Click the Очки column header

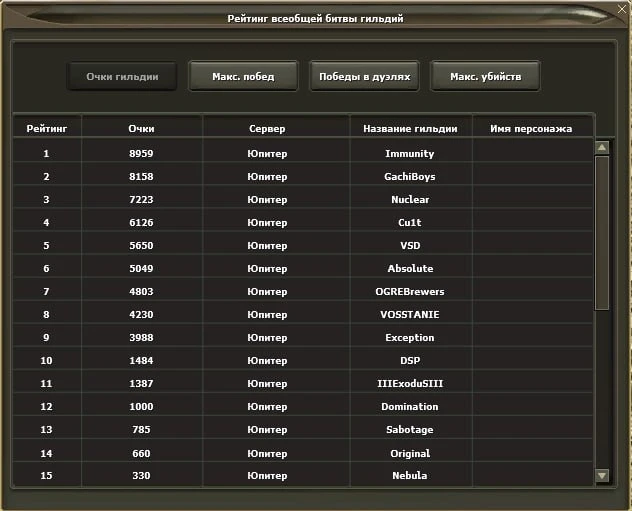[x=141, y=129]
